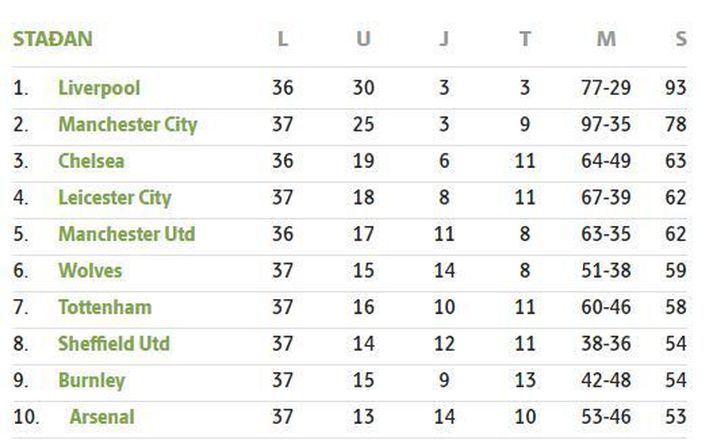
Task: Open the Arsenal team page
Action: click(102, 417)
